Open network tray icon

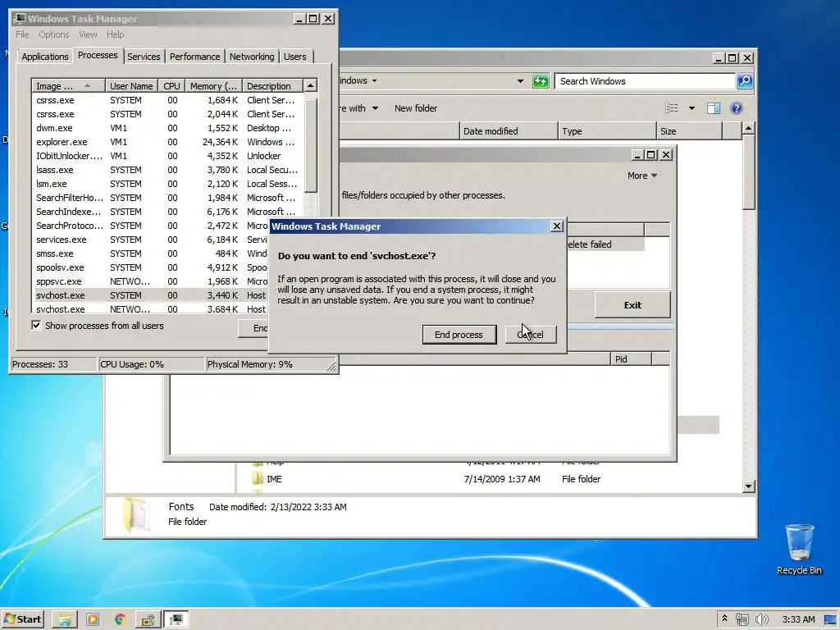pos(742,619)
